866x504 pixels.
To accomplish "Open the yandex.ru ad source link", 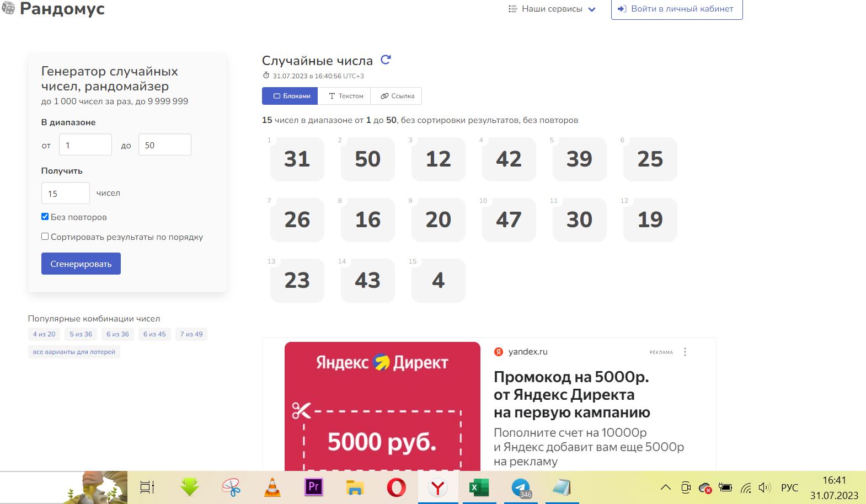I will click(528, 352).
